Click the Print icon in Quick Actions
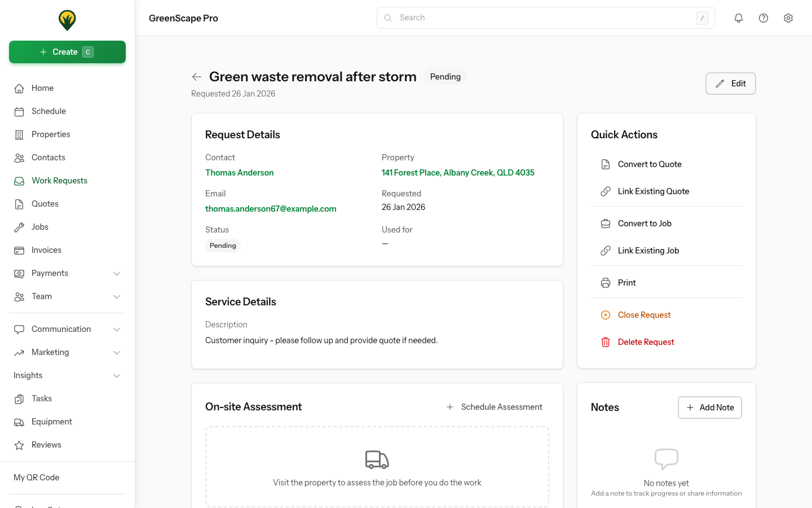The image size is (812, 508). pos(606,282)
